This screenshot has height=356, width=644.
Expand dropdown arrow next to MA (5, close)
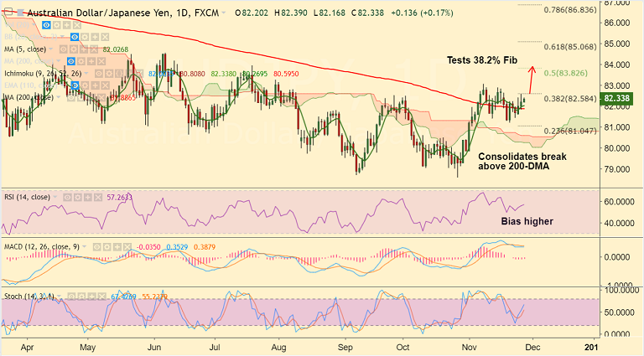tap(51, 49)
